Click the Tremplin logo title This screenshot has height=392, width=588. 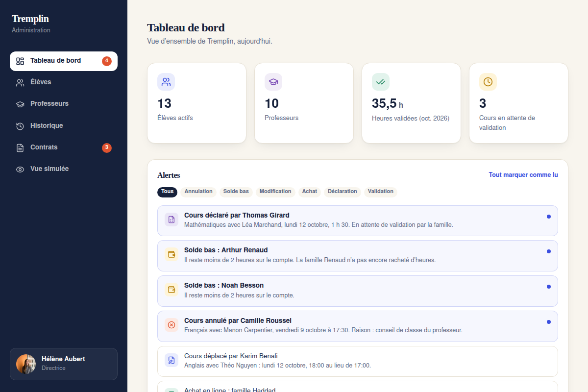pyautogui.click(x=30, y=19)
